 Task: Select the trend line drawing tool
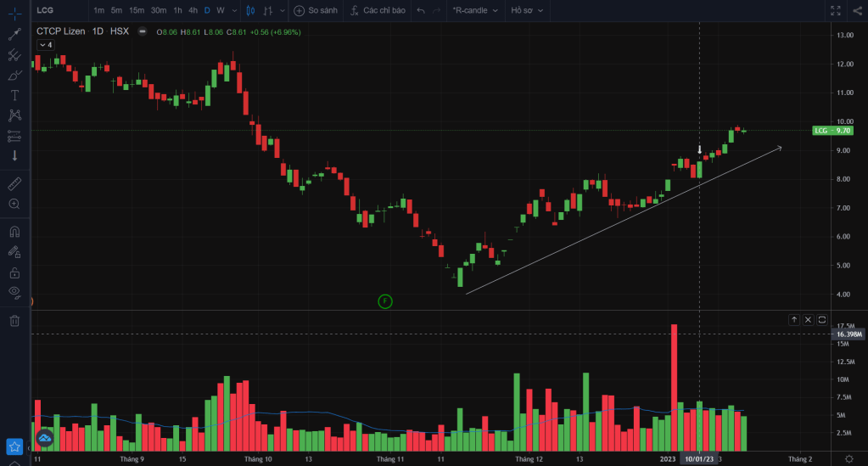(14, 35)
